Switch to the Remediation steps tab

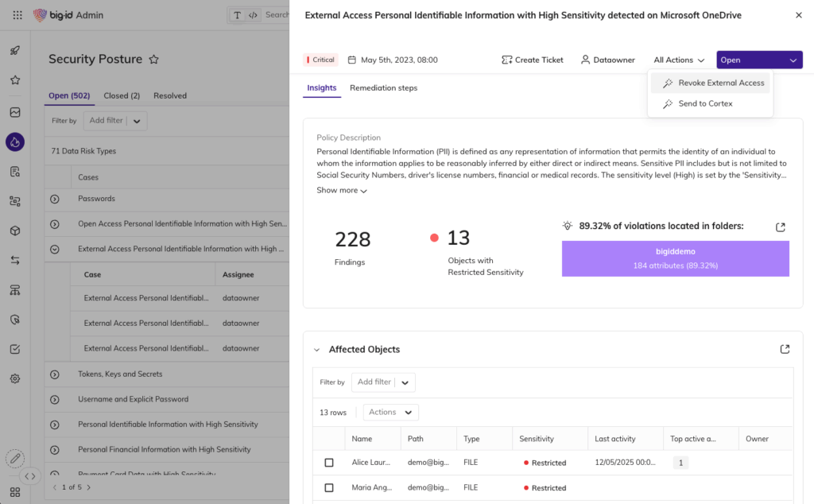383,88
